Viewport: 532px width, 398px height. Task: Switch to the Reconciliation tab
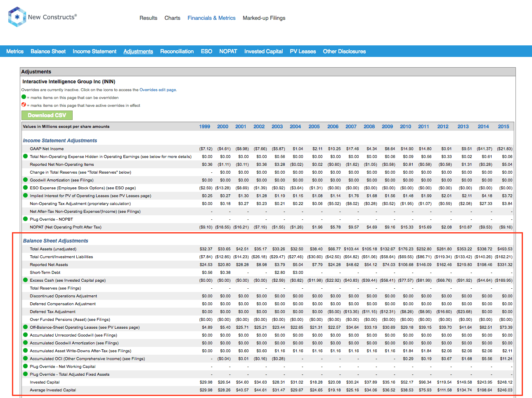(177, 52)
